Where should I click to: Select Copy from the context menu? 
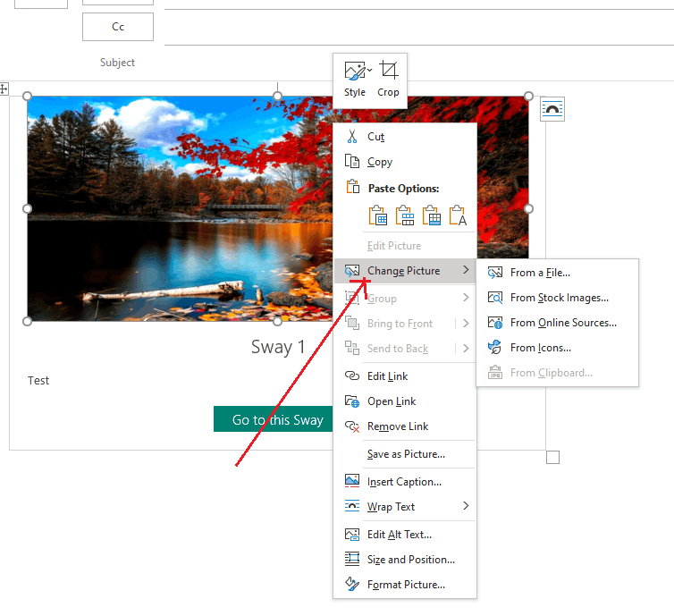pyautogui.click(x=405, y=162)
